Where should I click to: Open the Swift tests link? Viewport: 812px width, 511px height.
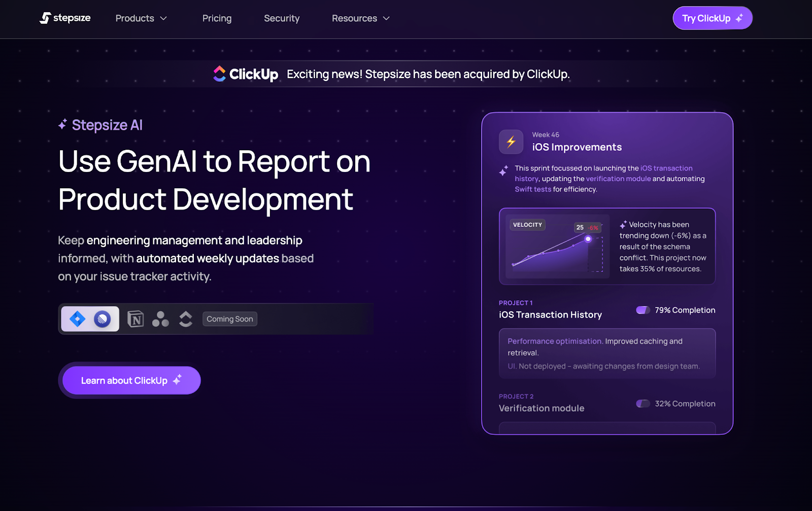(x=533, y=189)
